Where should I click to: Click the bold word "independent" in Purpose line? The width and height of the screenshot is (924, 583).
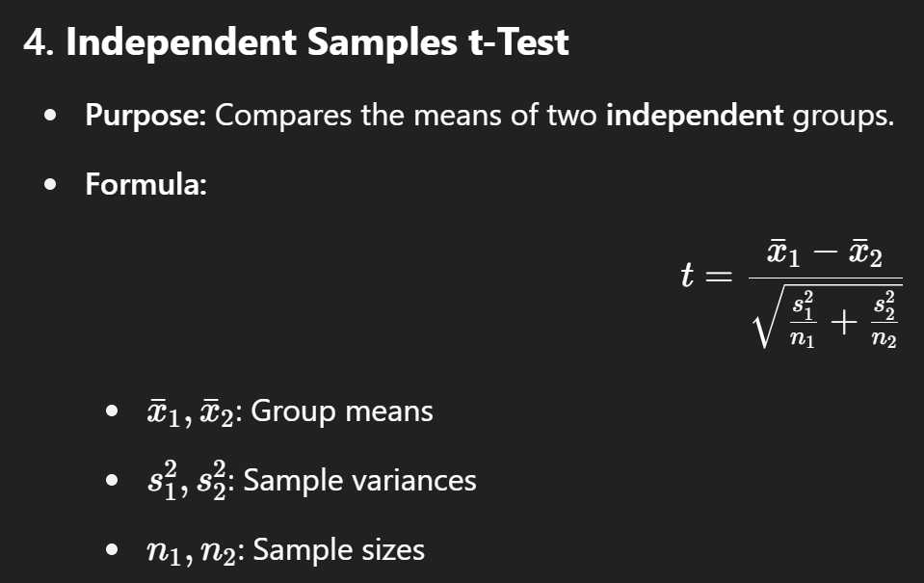695,116
